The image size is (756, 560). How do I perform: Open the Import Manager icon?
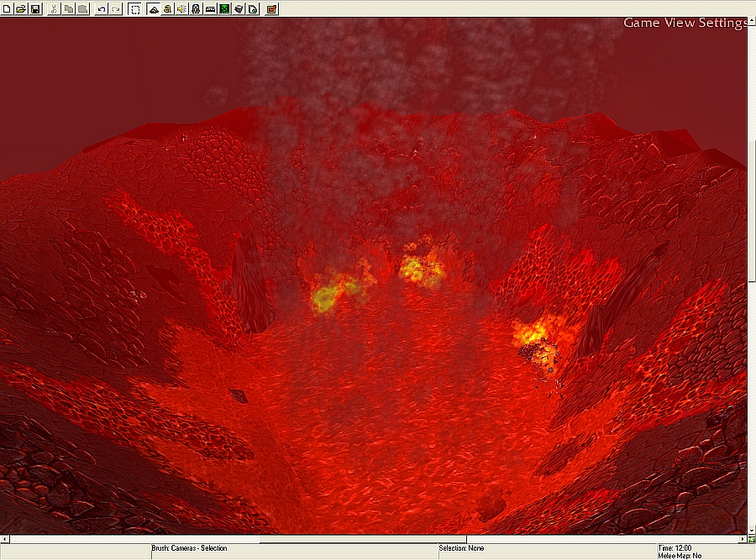pyautogui.click(x=253, y=8)
